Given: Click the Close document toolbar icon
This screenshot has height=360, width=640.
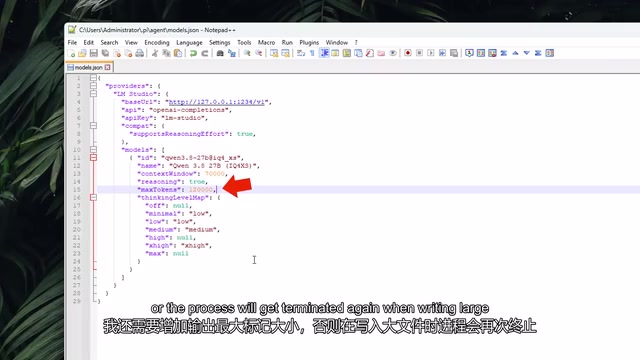Looking at the screenshot, I should [117, 53].
